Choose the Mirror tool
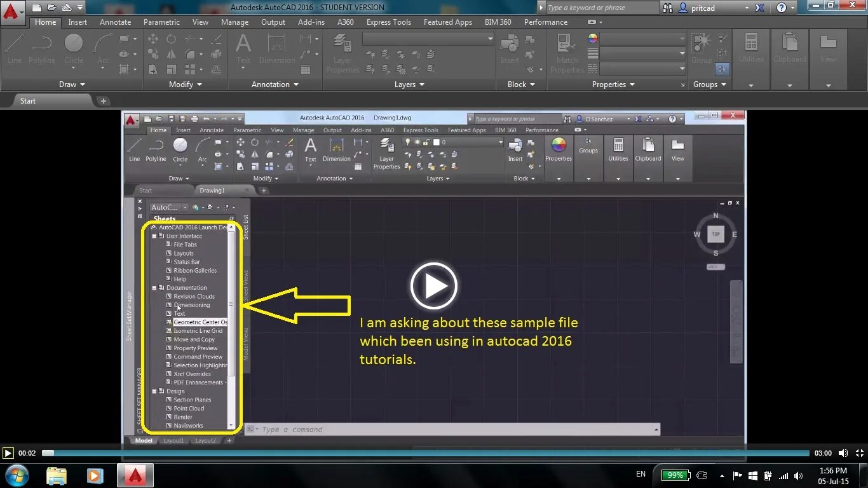The width and height of the screenshot is (868, 488). [x=171, y=54]
